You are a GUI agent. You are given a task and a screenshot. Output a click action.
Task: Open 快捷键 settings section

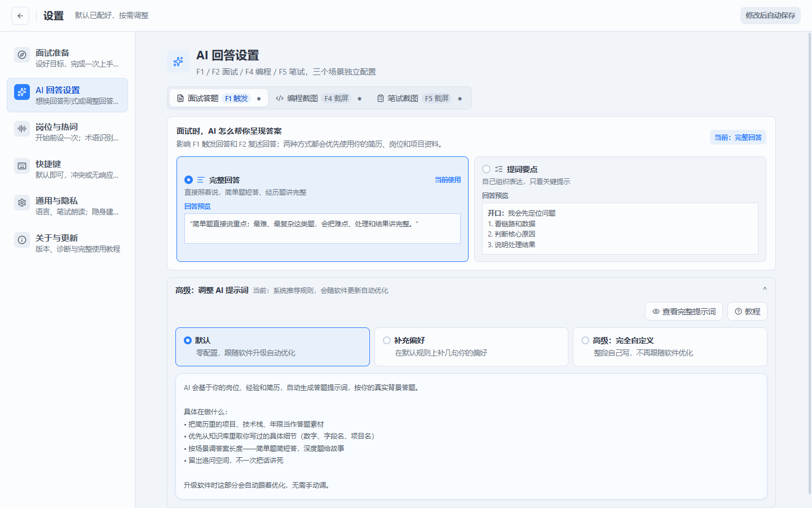67,169
